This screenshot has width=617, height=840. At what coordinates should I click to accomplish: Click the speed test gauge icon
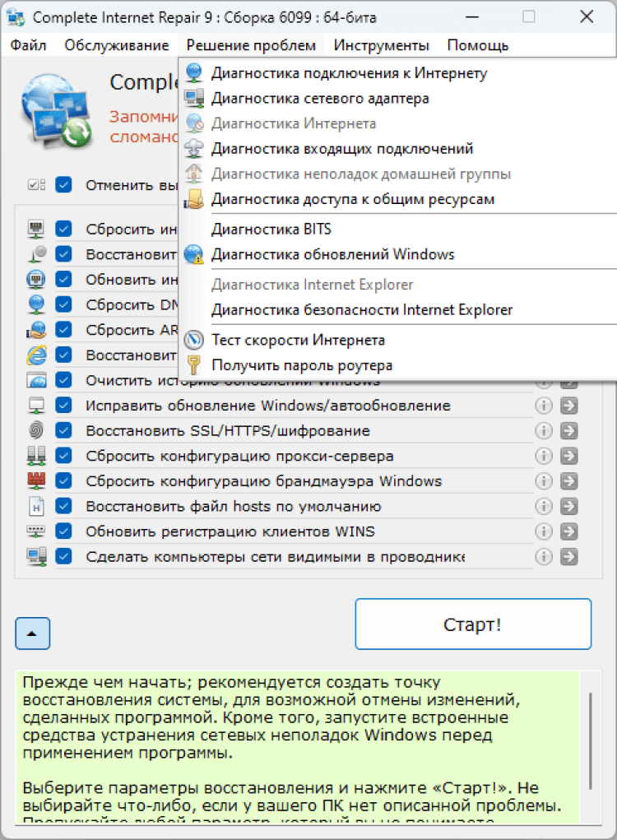coord(194,340)
